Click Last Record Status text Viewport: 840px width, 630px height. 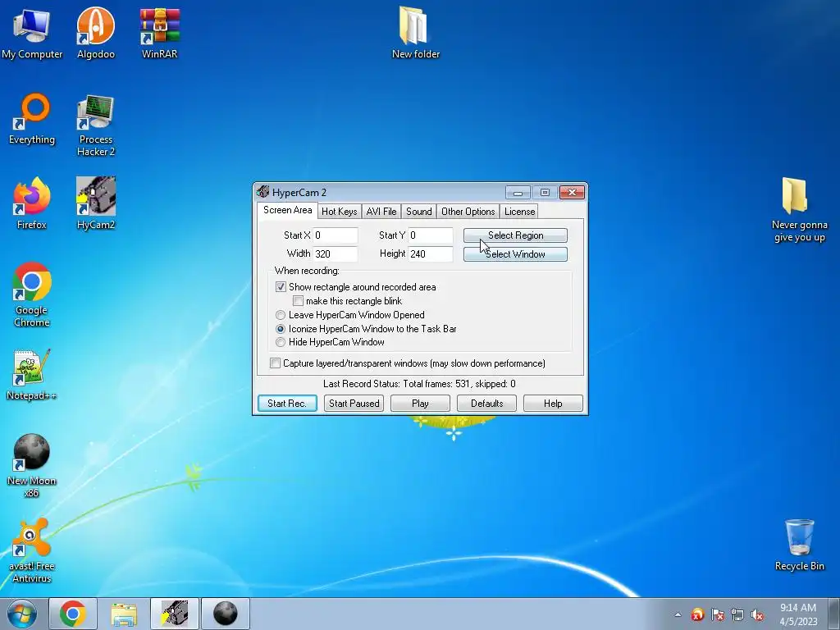coord(419,384)
